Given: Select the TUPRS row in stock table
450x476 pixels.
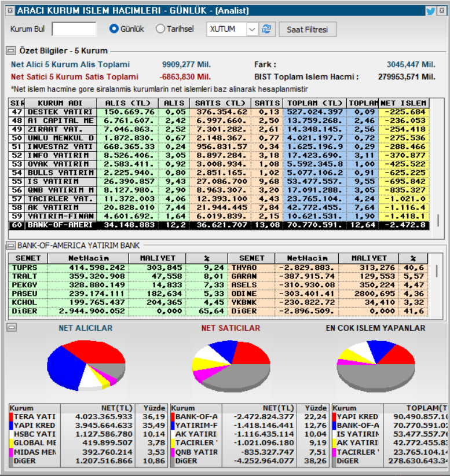Looking at the screenshot, I should pyautogui.click(x=118, y=268).
